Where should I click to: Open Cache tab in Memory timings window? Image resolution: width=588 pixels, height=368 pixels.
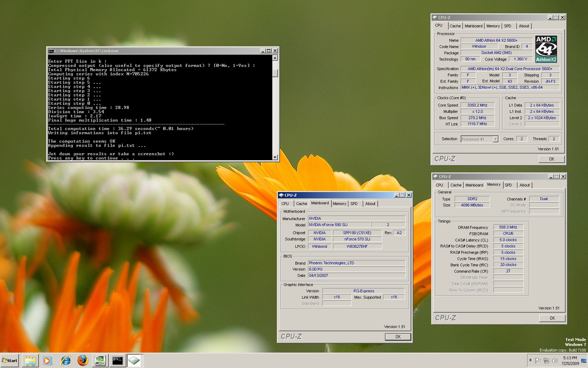click(456, 185)
